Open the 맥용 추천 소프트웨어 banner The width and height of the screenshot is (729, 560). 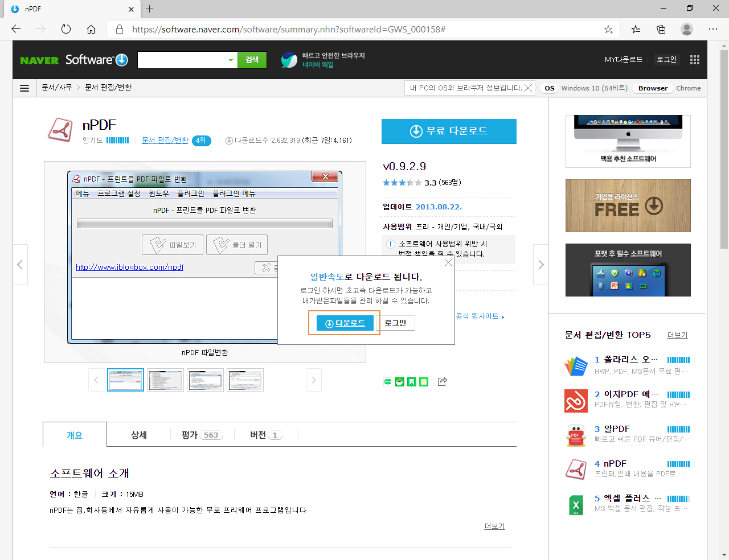click(628, 141)
